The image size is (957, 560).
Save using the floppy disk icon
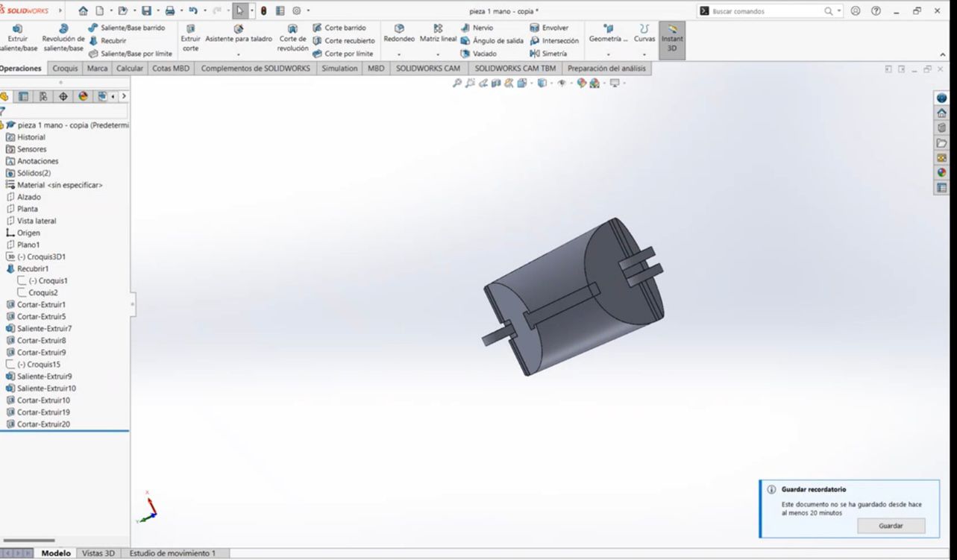click(146, 11)
